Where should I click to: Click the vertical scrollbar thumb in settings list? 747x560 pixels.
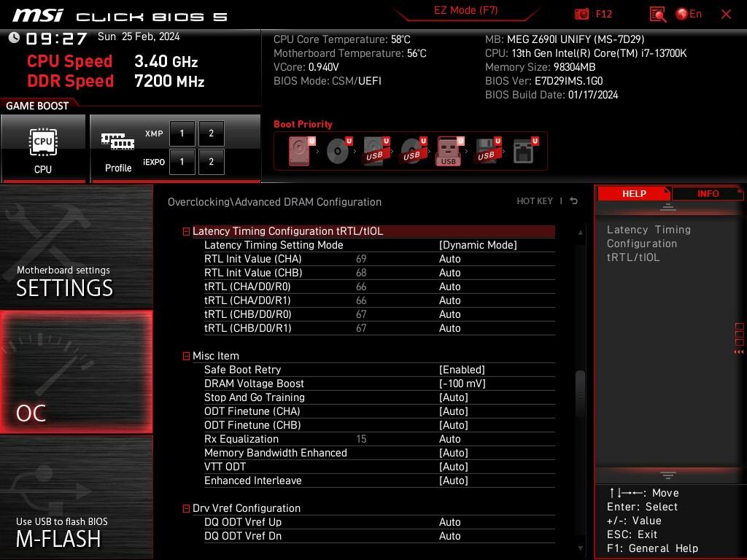click(x=580, y=393)
